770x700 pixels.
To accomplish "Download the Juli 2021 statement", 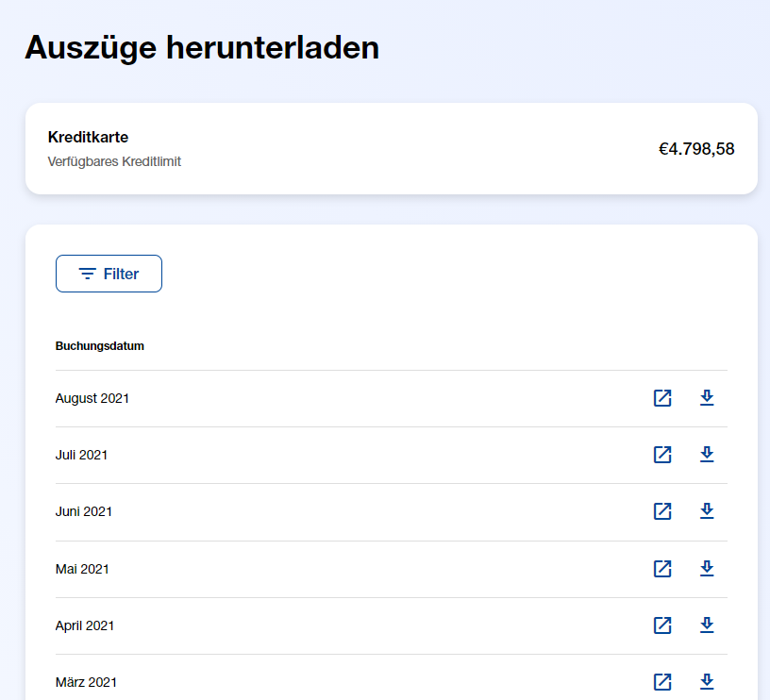I will click(x=707, y=455).
